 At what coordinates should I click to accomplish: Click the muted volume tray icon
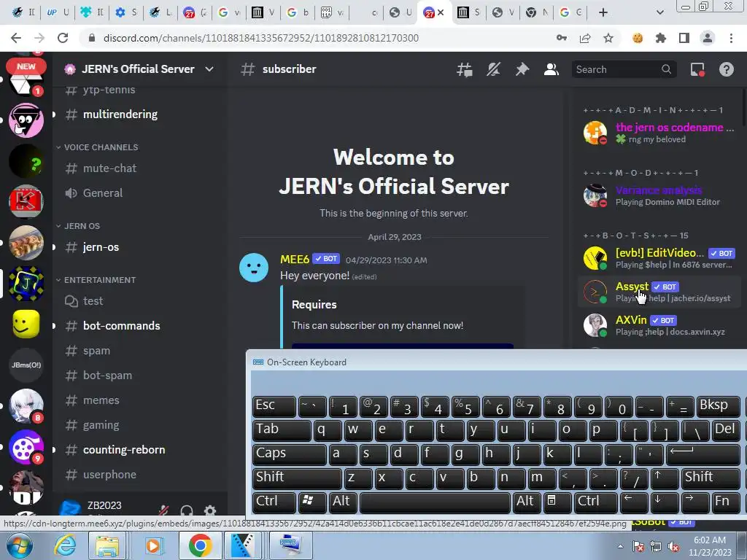(x=673, y=547)
